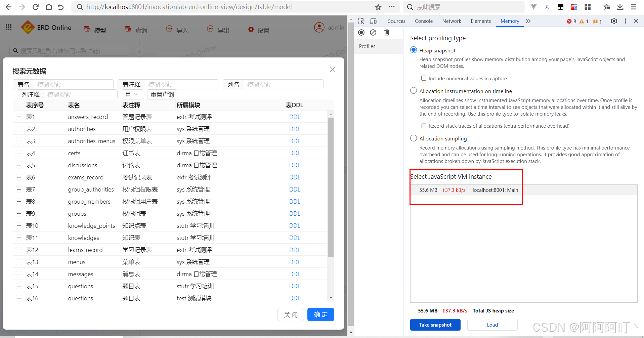
Task: Check Record stack traces of allocations
Action: point(424,126)
